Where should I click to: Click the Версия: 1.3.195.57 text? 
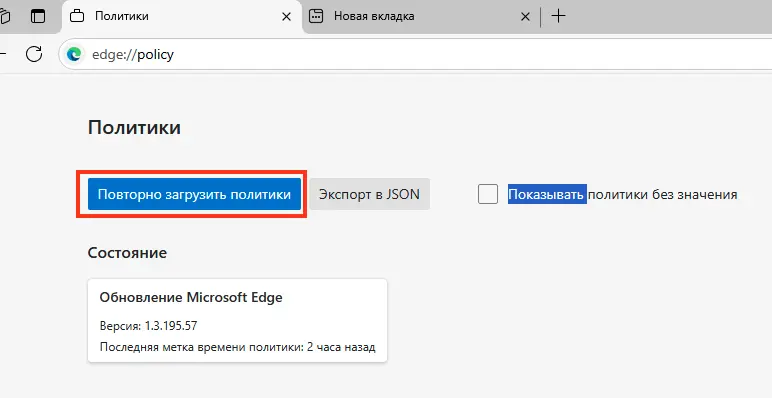click(149, 326)
